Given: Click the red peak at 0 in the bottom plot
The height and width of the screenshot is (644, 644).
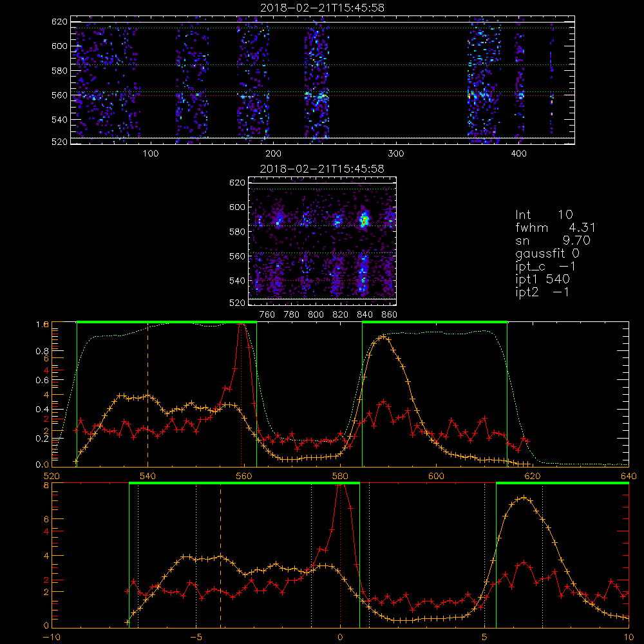Looking at the screenshot, I should [340, 486].
